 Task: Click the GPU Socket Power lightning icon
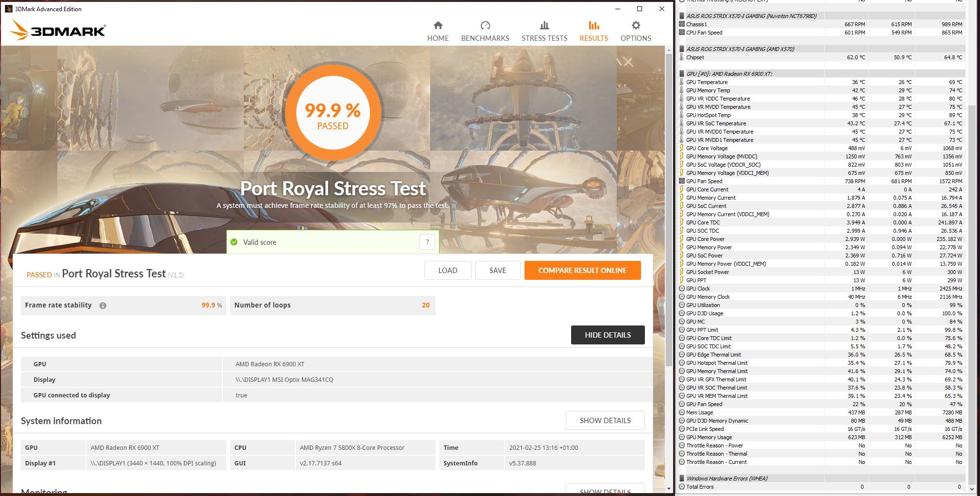pos(682,272)
